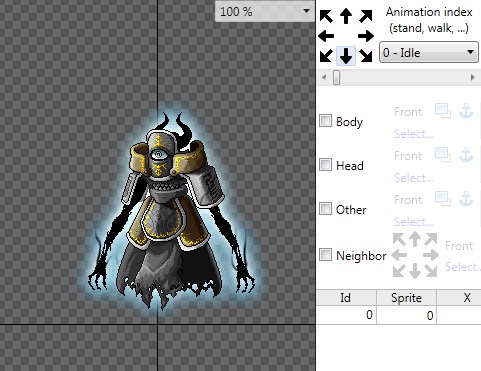Select the Id cell with value 0

pyautogui.click(x=346, y=315)
